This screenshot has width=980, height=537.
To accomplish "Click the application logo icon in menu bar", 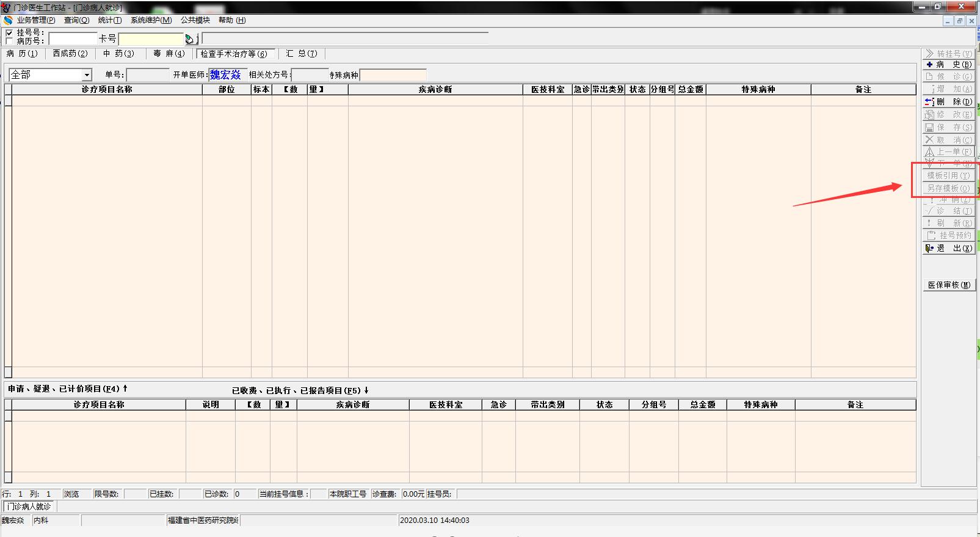I will coord(8,20).
